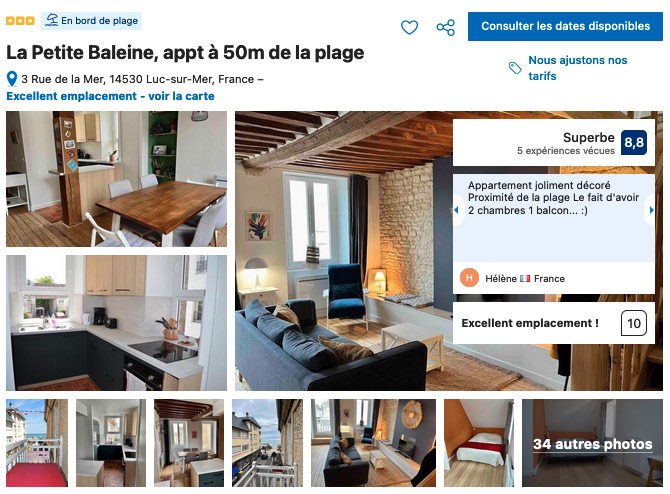Save property with the heart icon
The image size is (670, 494).
[409, 27]
